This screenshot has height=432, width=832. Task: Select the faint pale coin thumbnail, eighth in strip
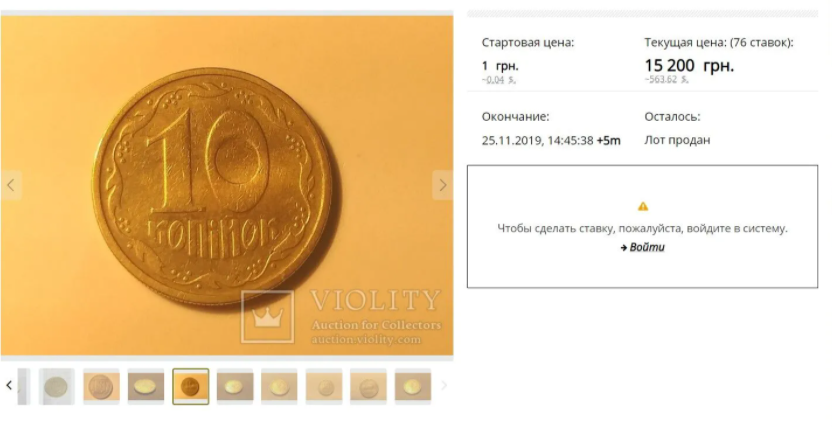(324, 386)
